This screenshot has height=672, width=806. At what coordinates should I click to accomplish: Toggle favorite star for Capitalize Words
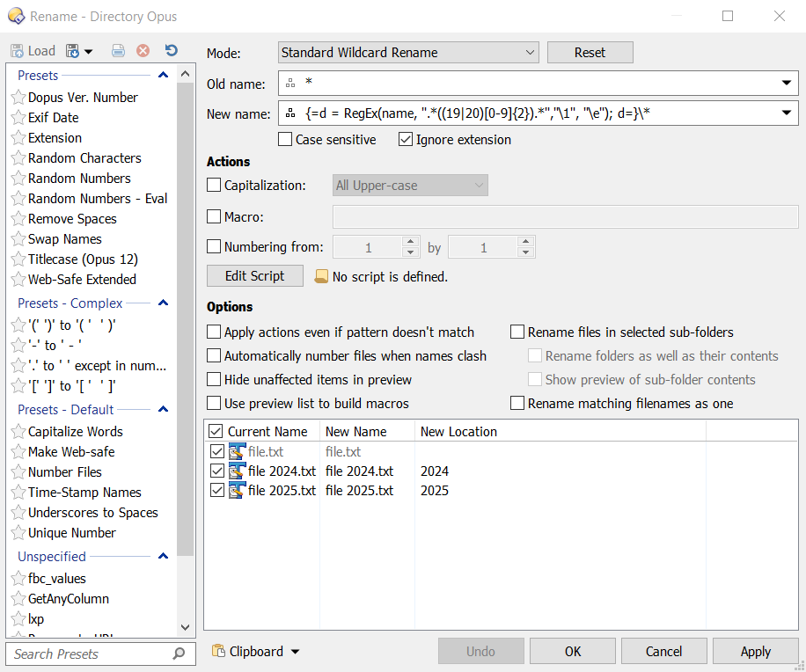(18, 432)
